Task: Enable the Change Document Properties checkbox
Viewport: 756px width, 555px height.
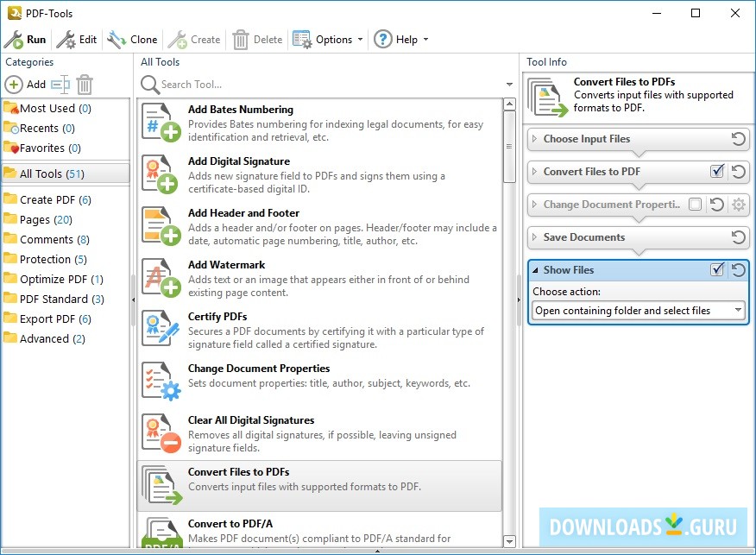Action: 695,205
